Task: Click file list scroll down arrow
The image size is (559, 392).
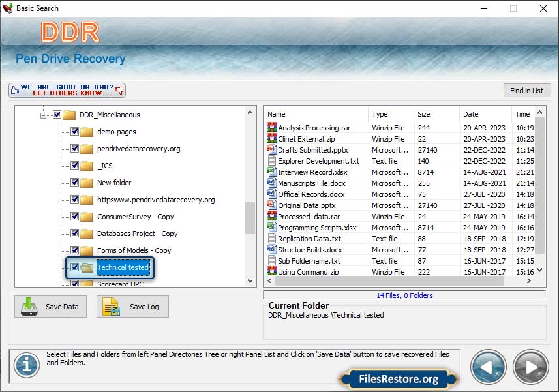Action: [x=540, y=270]
